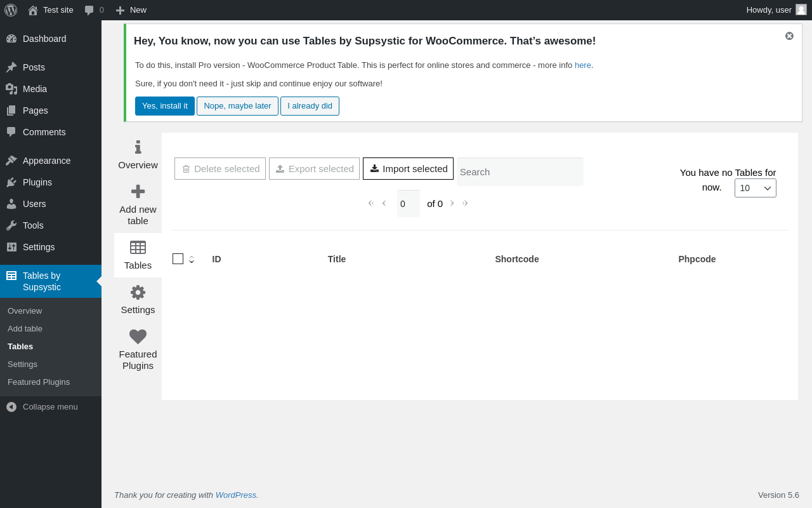The width and height of the screenshot is (812, 508).
Task: Follow the 'here' more info link
Action: (x=583, y=65)
